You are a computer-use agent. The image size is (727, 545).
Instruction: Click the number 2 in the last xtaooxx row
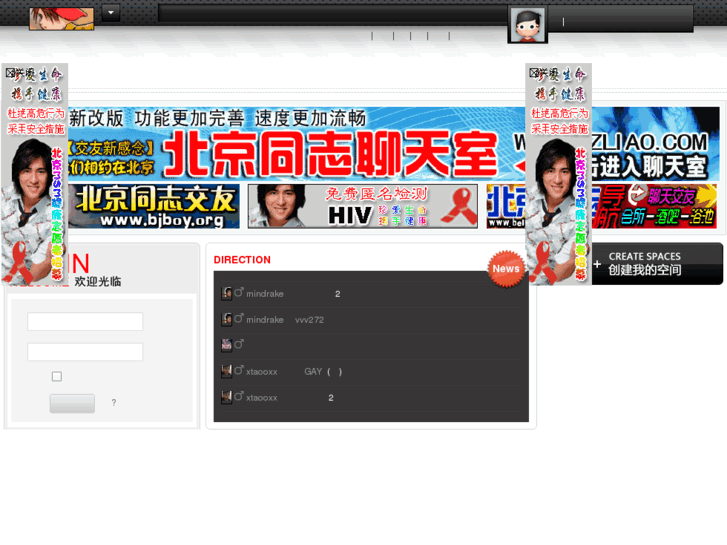[x=331, y=398]
